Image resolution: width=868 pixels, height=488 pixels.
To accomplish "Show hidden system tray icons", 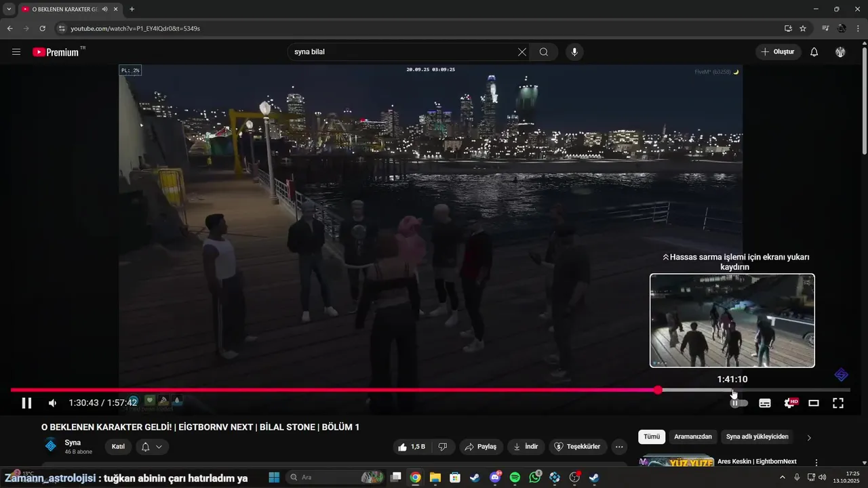I will point(783,478).
